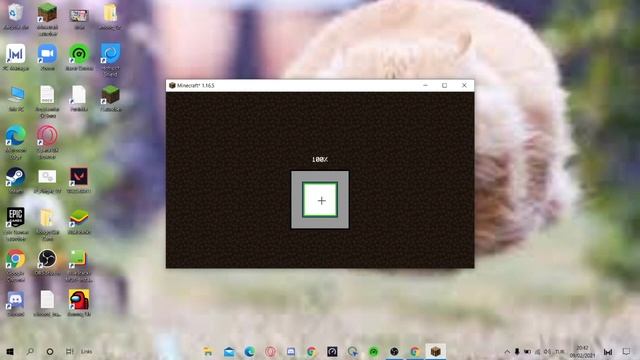640x360 pixels.
Task: Open Cortana from the taskbar
Action: coord(49,351)
